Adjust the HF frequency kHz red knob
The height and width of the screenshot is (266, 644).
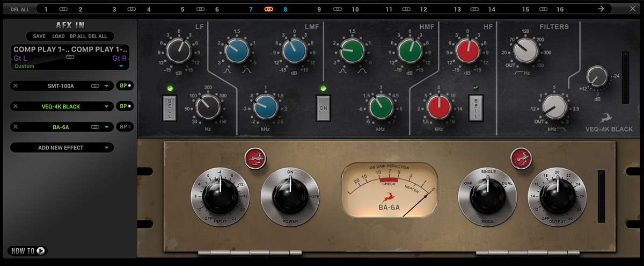[x=438, y=107]
